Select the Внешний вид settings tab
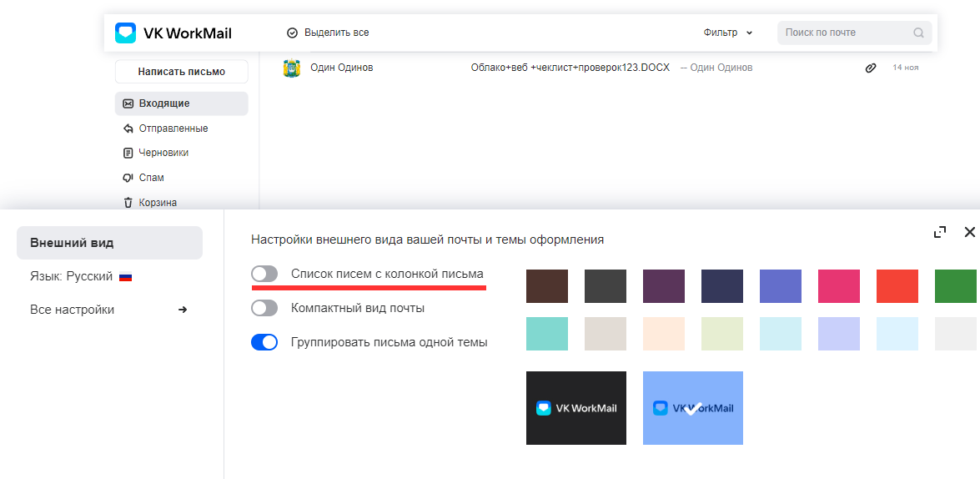980x479 pixels. coord(109,243)
